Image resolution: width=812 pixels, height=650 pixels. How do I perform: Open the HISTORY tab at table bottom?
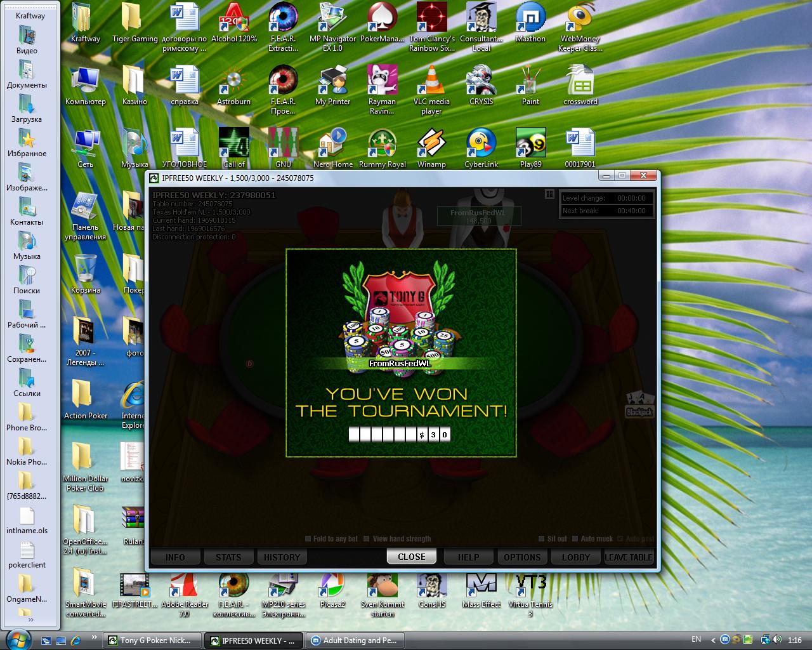282,557
